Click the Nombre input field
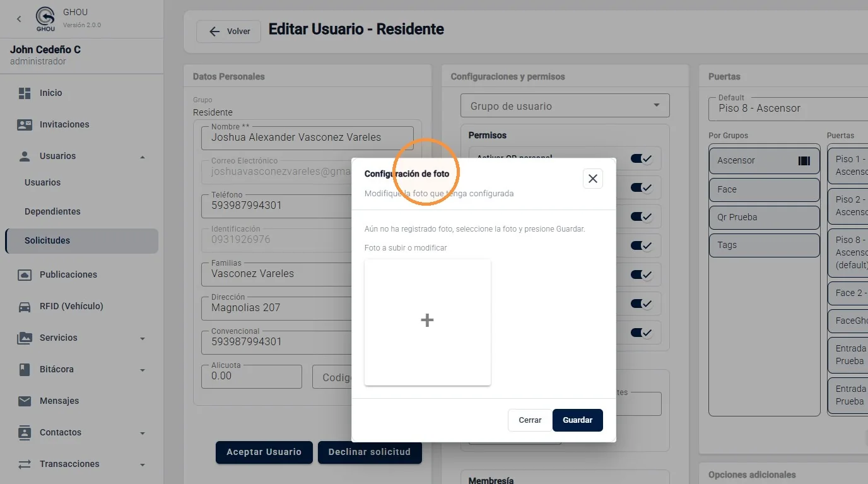Image resolution: width=868 pixels, height=484 pixels. 308,138
